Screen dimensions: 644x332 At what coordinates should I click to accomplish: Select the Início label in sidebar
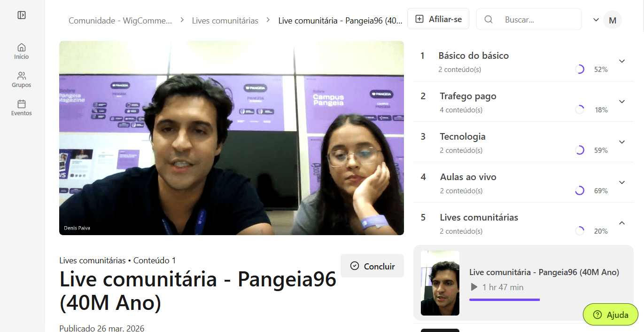pos(22,57)
